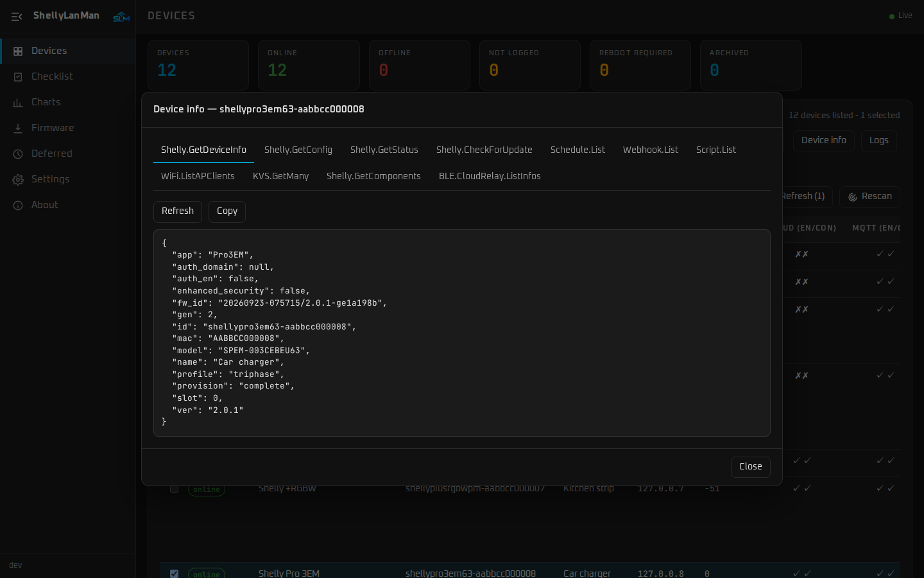
Task: Click the Device info toolbar button
Action: 824,141
